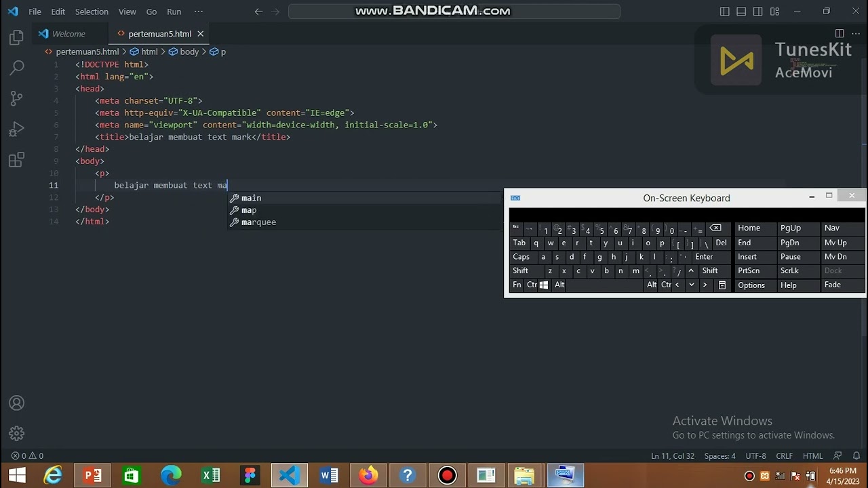Click the Customize Layout button in title bar
This screenshot has width=868, height=488.
tap(774, 12)
